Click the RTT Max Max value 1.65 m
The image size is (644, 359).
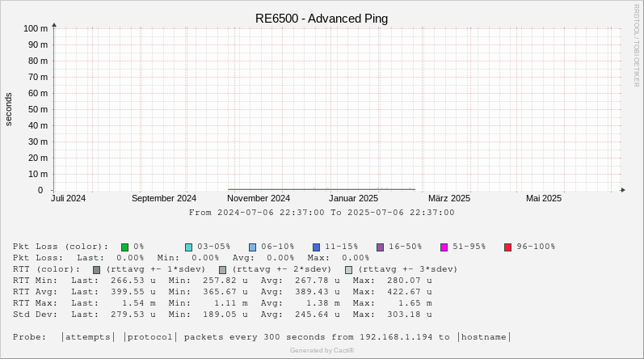(415, 303)
